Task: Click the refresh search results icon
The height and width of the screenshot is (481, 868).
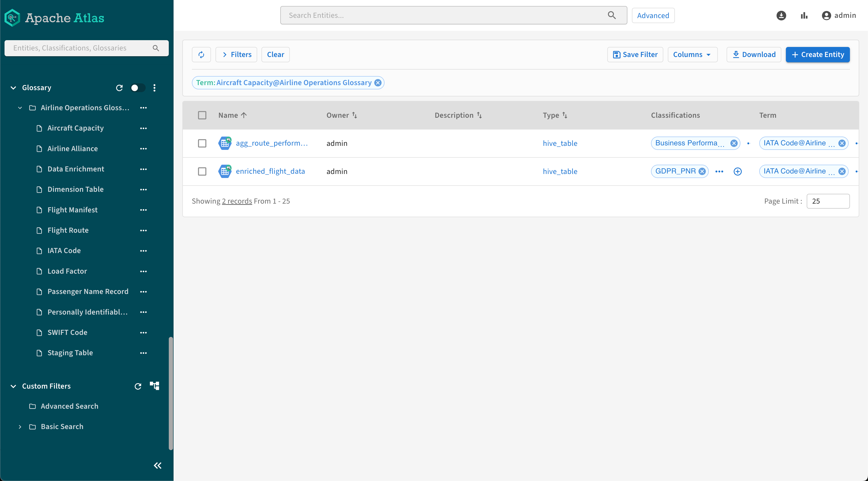Action: (201, 54)
